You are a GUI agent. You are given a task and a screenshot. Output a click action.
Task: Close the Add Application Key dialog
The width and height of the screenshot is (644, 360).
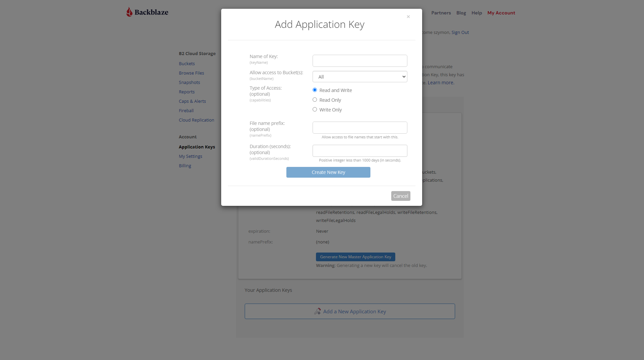[x=408, y=17]
